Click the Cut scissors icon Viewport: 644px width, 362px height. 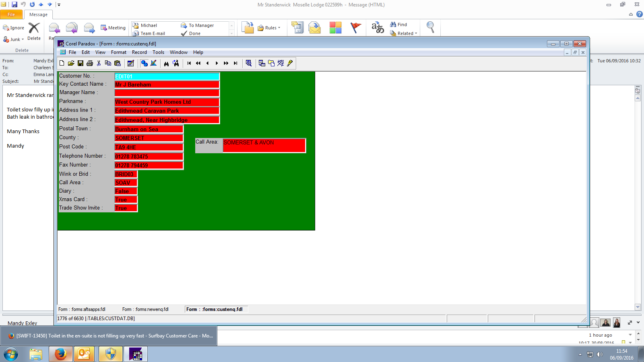tap(99, 63)
